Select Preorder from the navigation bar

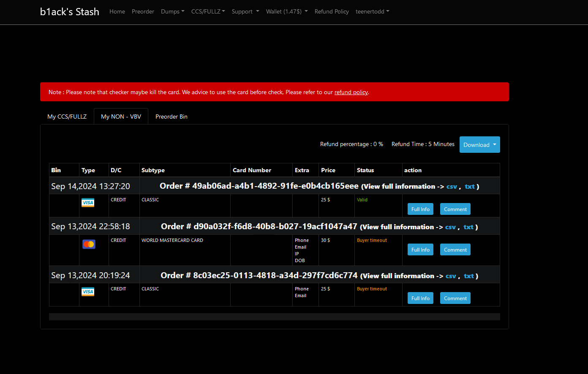143,11
